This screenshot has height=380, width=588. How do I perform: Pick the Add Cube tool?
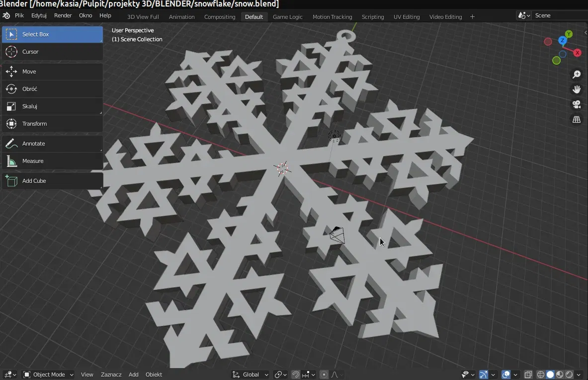(x=52, y=181)
